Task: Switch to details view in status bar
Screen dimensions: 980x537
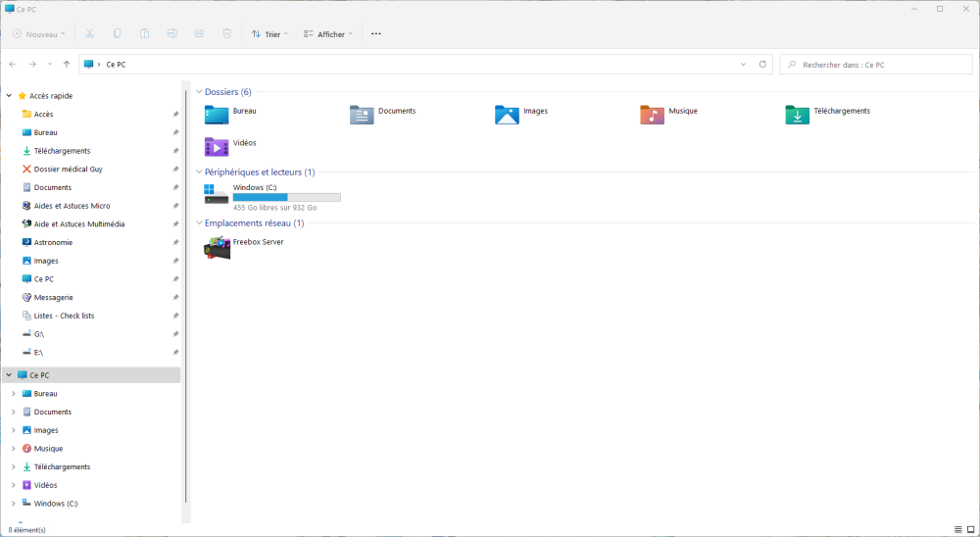Action: pos(956,529)
